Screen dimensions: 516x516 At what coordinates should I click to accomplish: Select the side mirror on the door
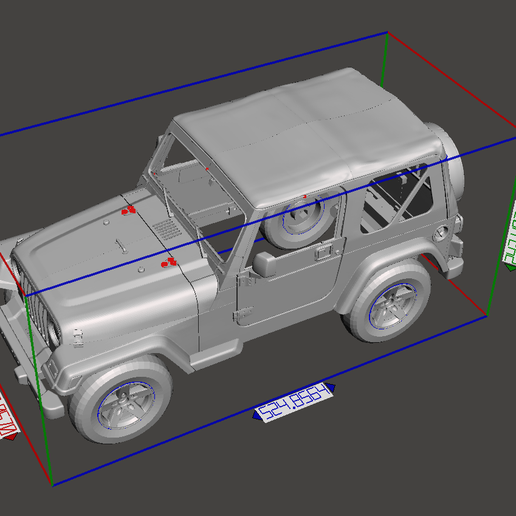click(265, 264)
